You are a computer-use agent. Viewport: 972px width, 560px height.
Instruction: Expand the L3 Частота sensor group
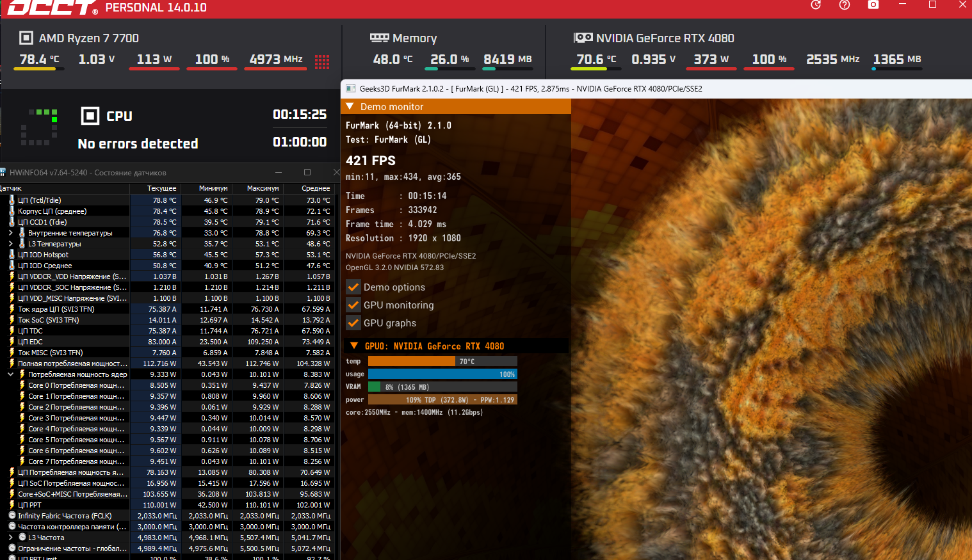point(11,538)
